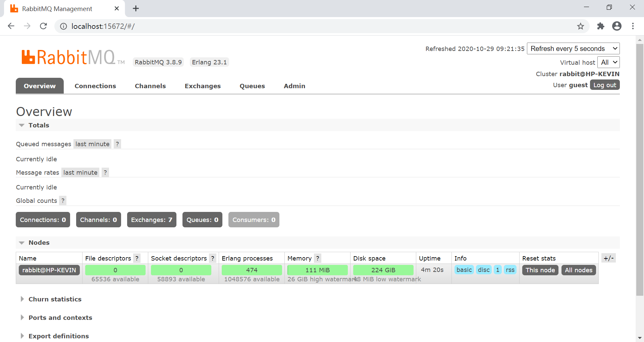Click the Memory 111 MiB bar
644x342 pixels.
tap(318, 270)
